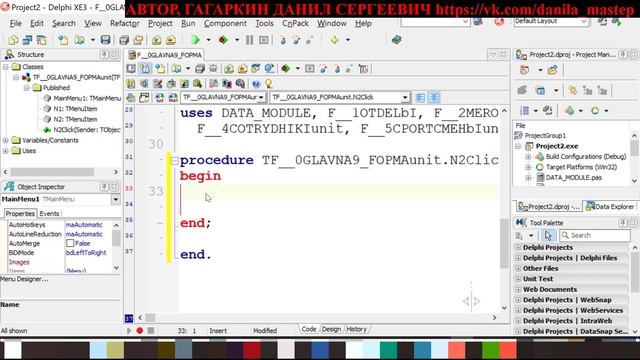Click the blue help question icon
The image size is (640, 360).
(x=256, y=84)
